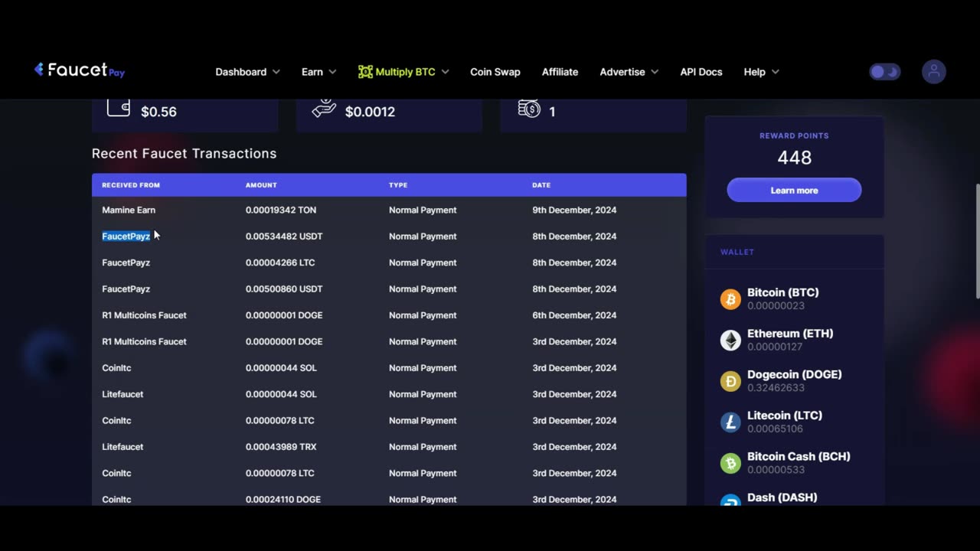Click the FaucetPay logo
The image size is (980, 551).
(x=80, y=70)
